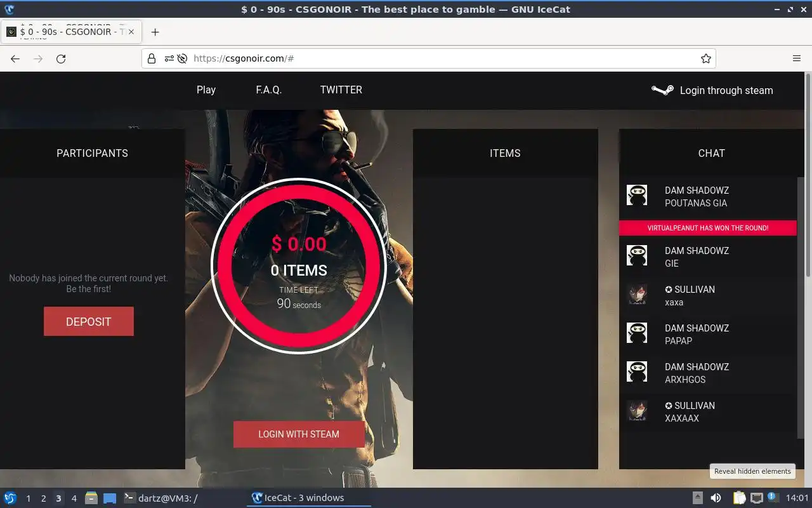Viewport: 812px width, 508px height.
Task: Click the $ 0.00 pot value
Action: 299,244
